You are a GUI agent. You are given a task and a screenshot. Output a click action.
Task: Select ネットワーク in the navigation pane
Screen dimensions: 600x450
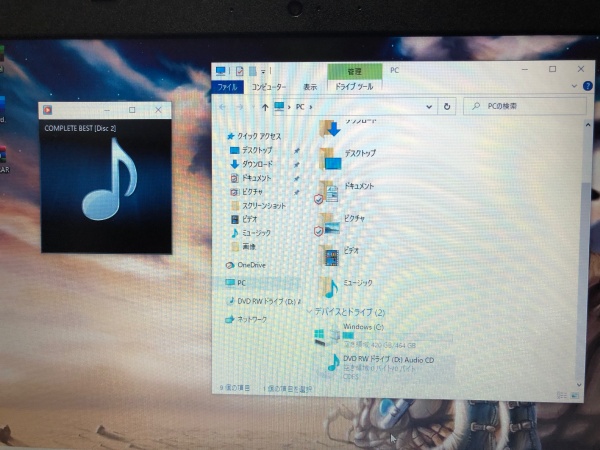[x=250, y=319]
